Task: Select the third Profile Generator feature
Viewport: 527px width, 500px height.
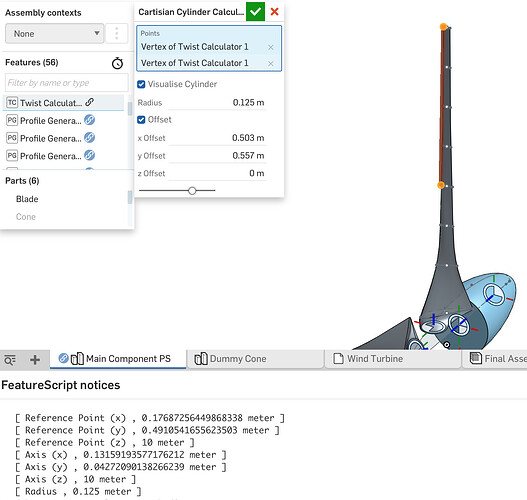Action: coord(64,156)
